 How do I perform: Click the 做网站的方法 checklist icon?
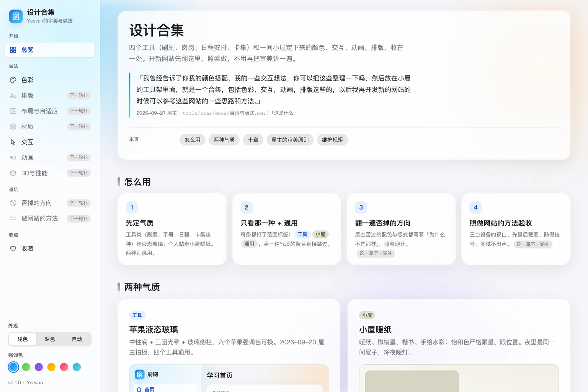pyautogui.click(x=13, y=219)
